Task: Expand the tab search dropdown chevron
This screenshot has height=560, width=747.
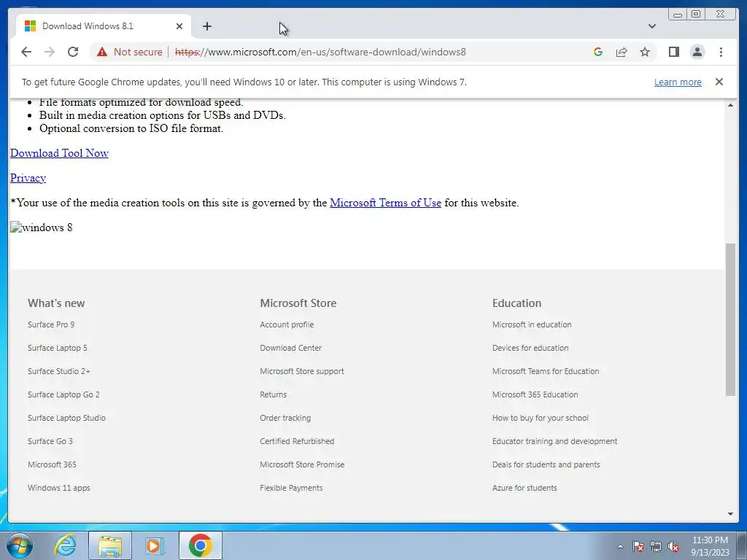Action: (x=651, y=26)
